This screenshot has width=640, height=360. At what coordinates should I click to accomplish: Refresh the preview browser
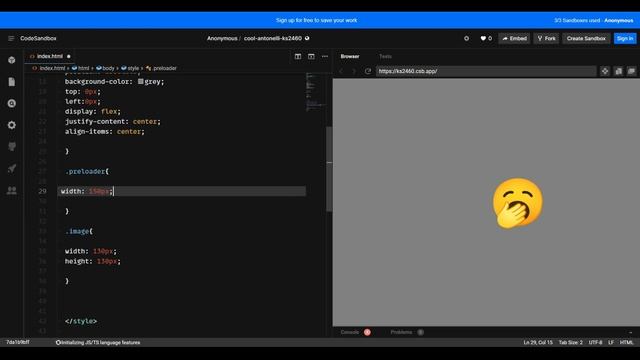pyautogui.click(x=368, y=71)
